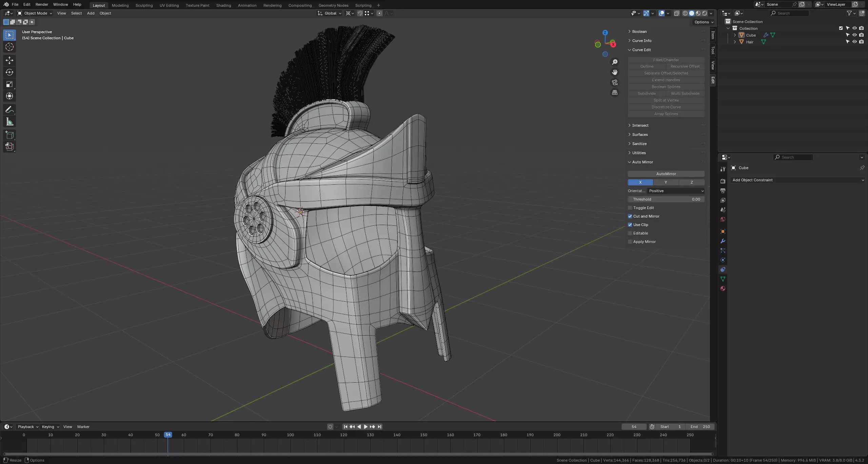
Task: Click the viewport Options button
Action: (704, 22)
